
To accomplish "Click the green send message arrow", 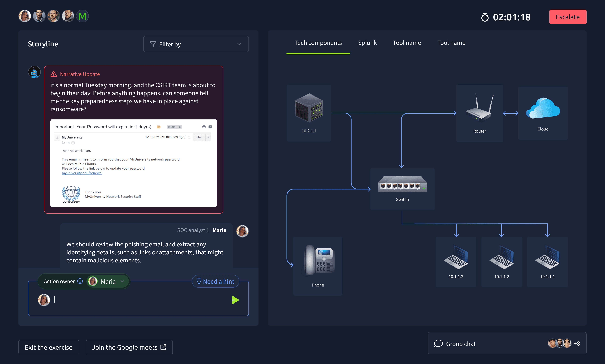I will tap(235, 300).
